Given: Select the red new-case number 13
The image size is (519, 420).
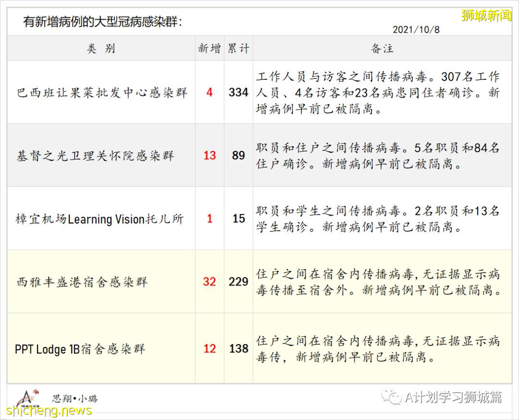Looking at the screenshot, I should pyautogui.click(x=210, y=156).
